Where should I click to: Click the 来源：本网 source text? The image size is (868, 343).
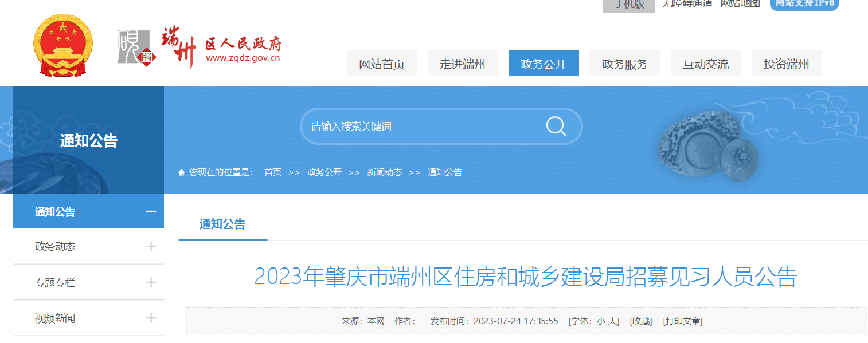[x=363, y=321]
